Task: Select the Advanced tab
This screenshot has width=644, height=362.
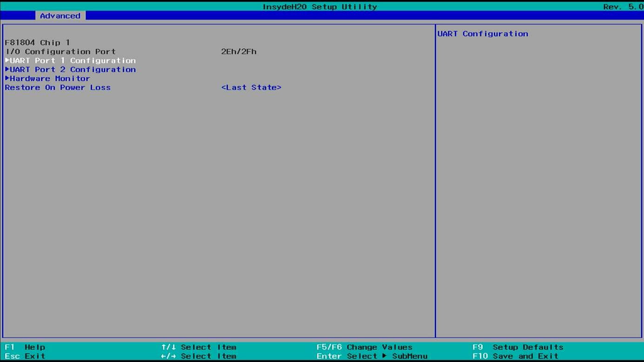Action: pos(60,15)
